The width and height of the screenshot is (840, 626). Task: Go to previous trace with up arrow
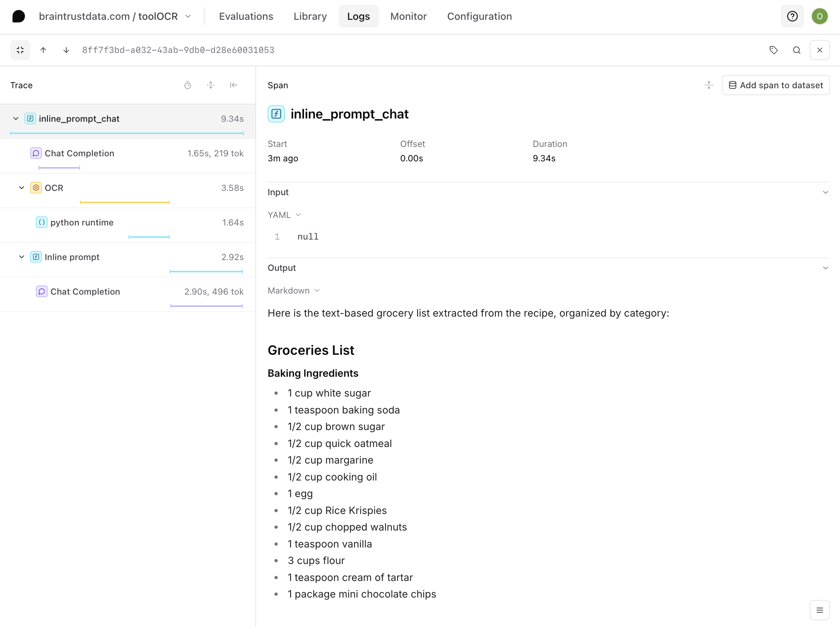pyautogui.click(x=43, y=50)
